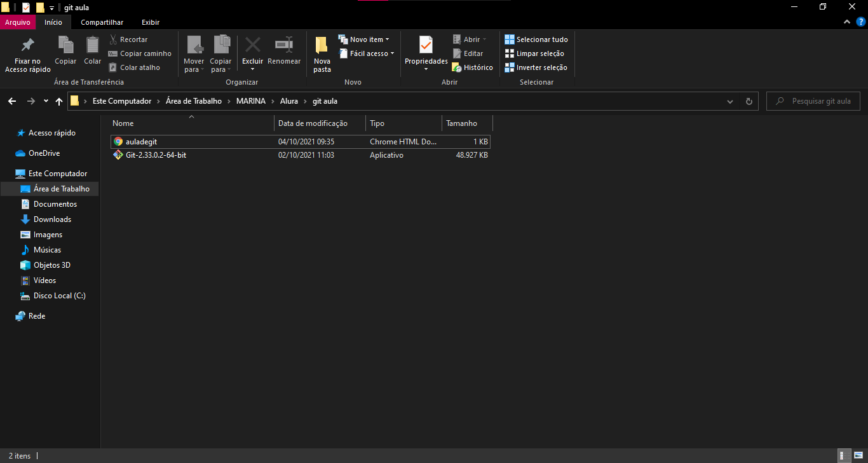Viewport: 868px width, 463px height.
Task: Click MARINA breadcrumb in address bar
Action: pos(251,101)
